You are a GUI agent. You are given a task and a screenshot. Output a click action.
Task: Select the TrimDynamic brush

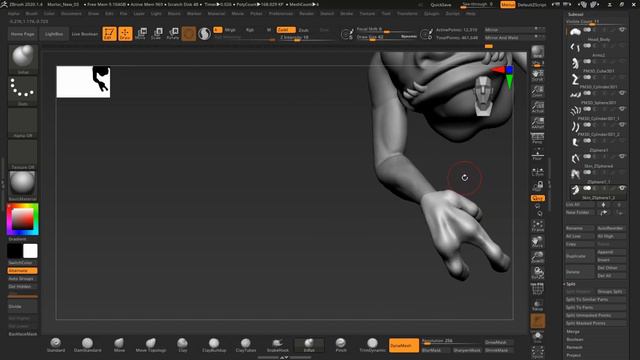372,344
